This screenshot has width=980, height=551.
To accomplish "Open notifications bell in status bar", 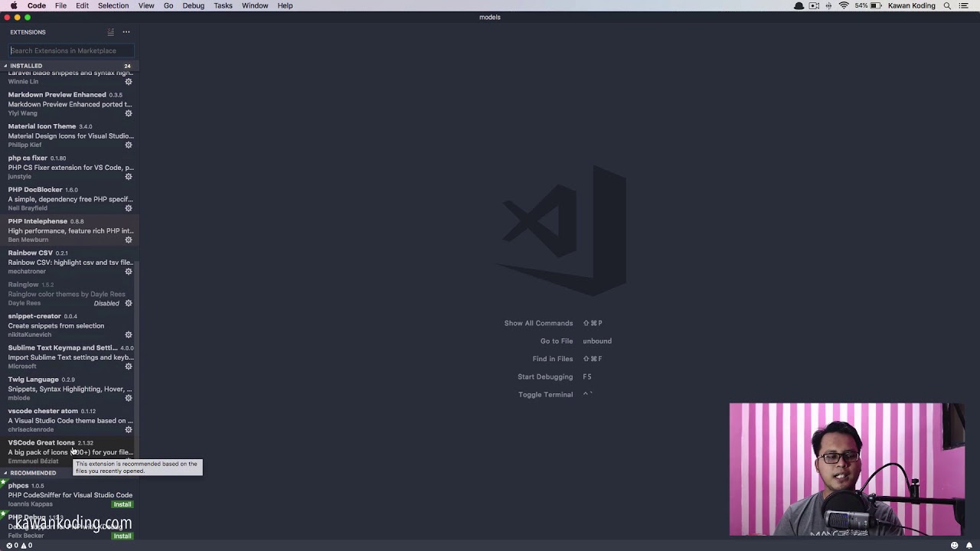I will pyautogui.click(x=969, y=546).
